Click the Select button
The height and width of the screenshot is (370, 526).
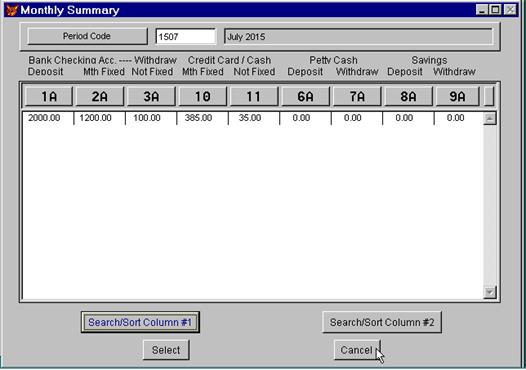click(166, 350)
